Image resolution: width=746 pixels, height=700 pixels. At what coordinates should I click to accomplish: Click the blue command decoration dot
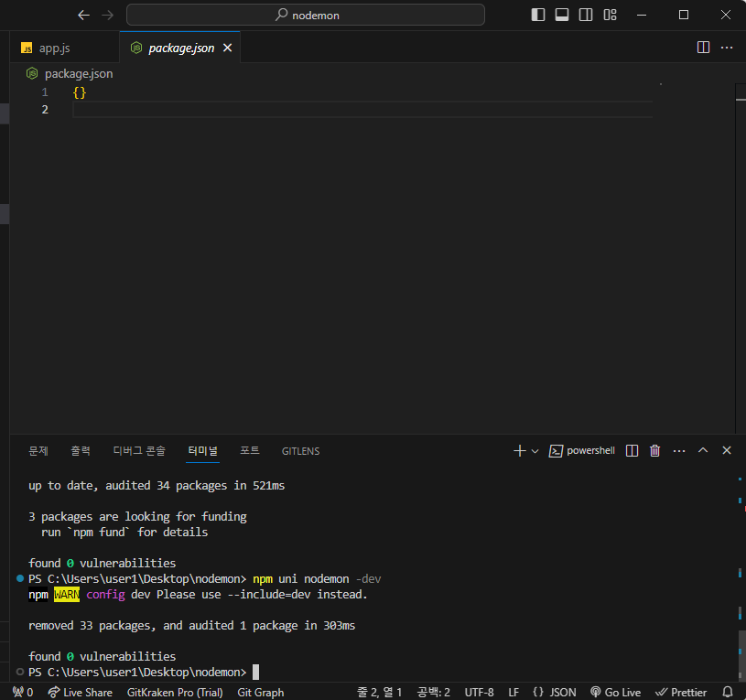pyautogui.click(x=20, y=578)
